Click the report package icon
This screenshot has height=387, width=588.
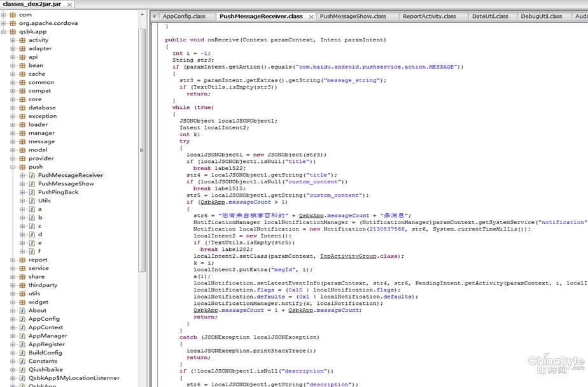22,260
